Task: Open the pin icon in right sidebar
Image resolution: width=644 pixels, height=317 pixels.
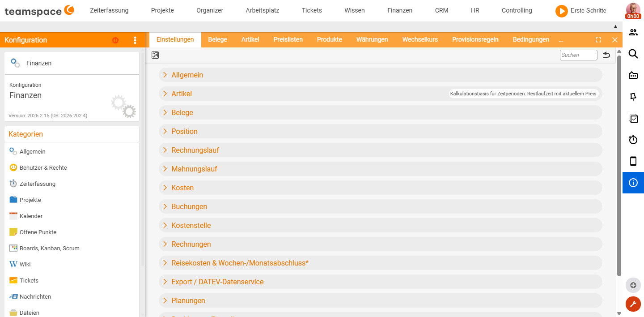Action: (633, 97)
